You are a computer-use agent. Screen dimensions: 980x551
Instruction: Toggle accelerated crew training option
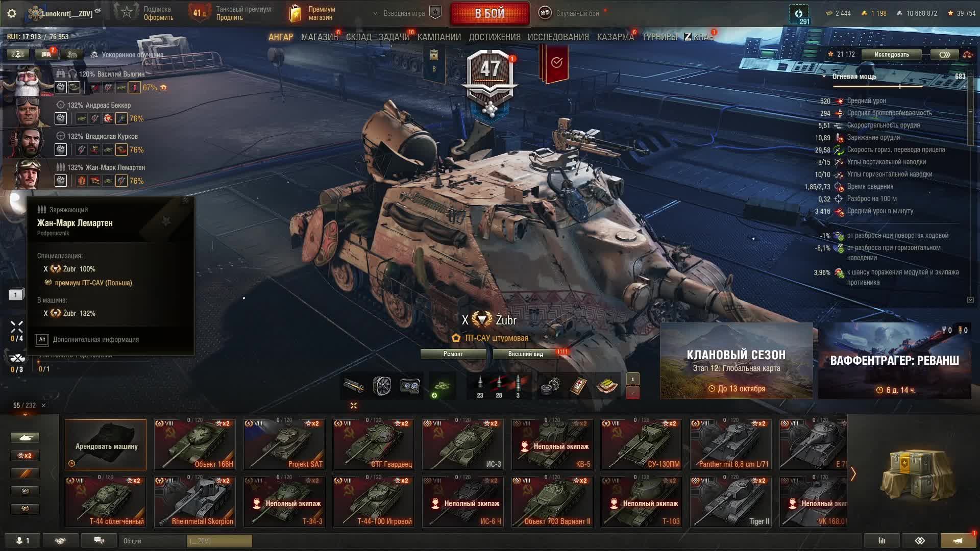click(x=128, y=55)
